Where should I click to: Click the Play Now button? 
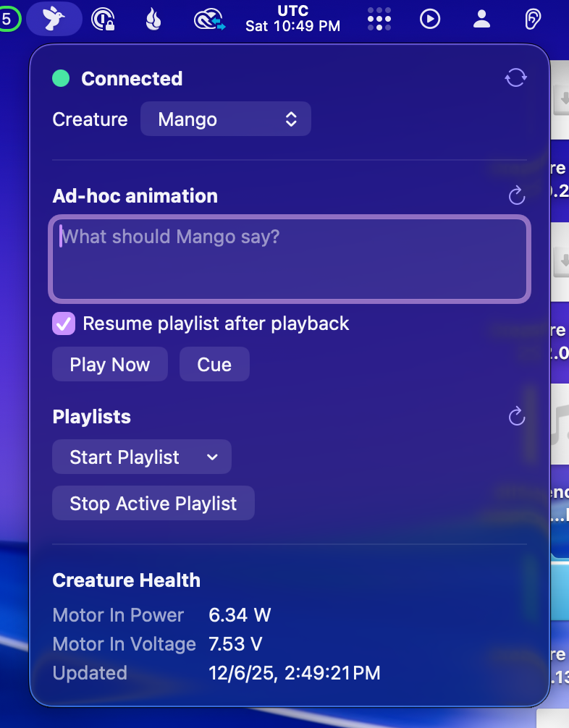(109, 364)
